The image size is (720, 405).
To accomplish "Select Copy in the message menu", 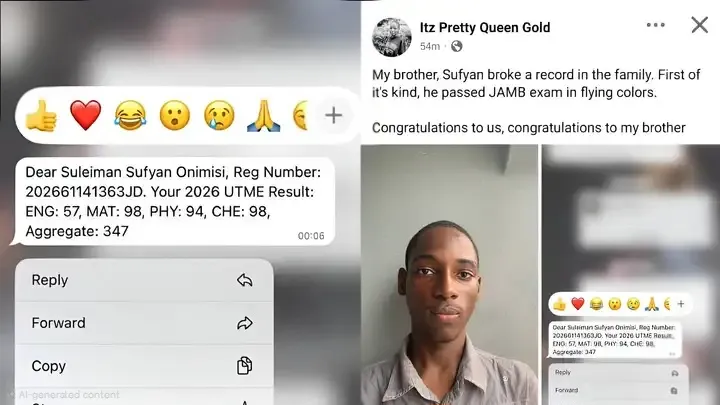I will click(144, 366).
